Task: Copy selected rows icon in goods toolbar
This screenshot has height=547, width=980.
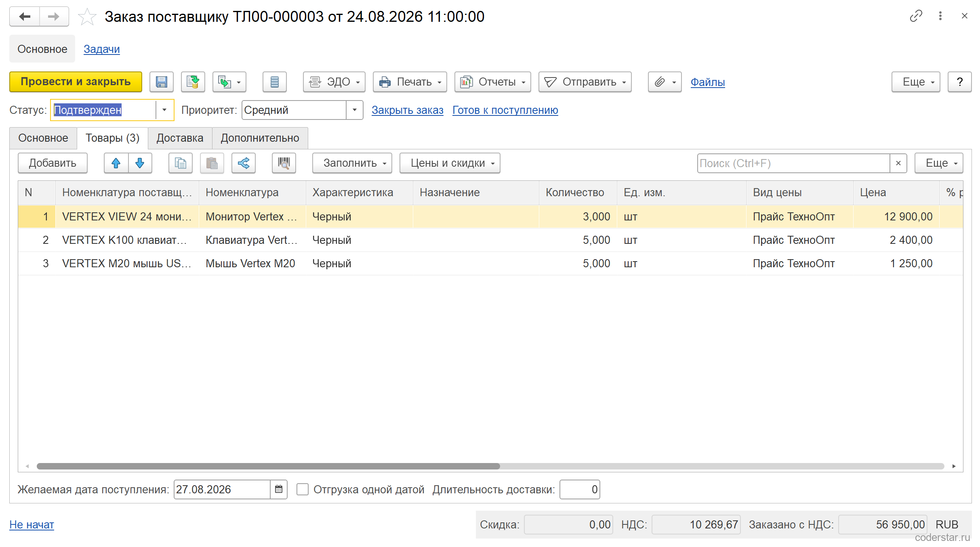Action: [x=181, y=163]
